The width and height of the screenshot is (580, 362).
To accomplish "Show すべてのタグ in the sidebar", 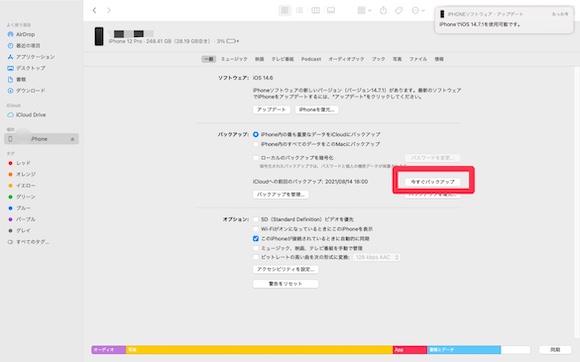I will pyautogui.click(x=28, y=242).
